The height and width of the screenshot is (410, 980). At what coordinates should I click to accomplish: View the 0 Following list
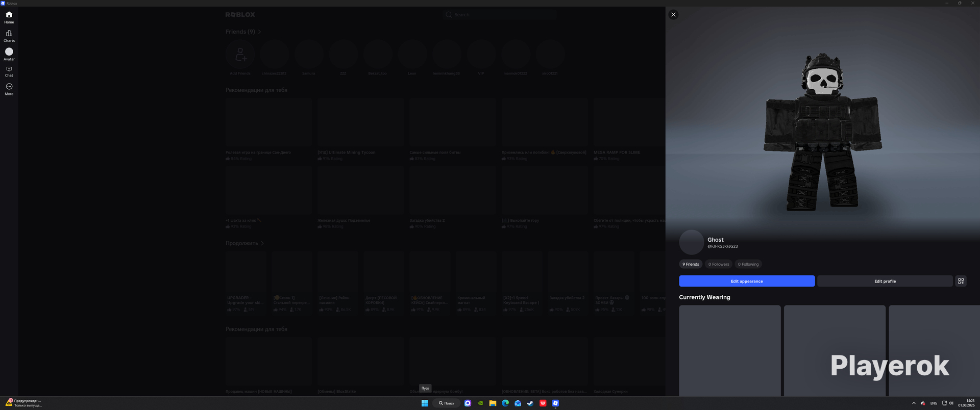[x=748, y=264]
